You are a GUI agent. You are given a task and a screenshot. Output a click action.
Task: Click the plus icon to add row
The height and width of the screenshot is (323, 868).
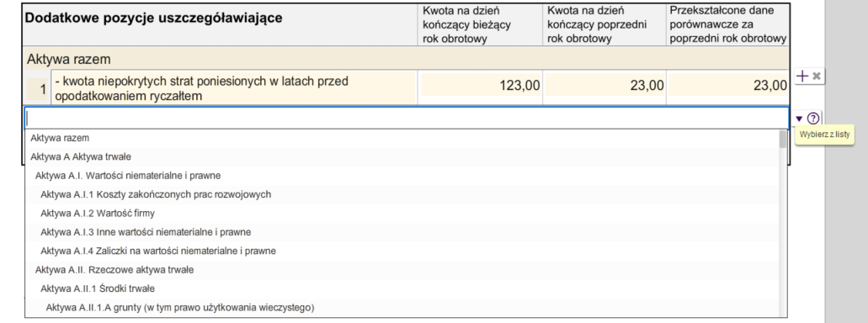(x=801, y=77)
